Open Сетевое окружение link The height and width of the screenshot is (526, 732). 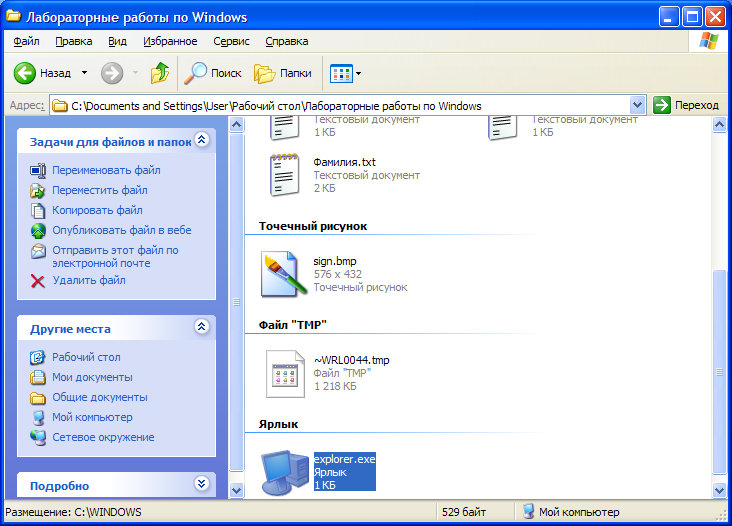(103, 438)
